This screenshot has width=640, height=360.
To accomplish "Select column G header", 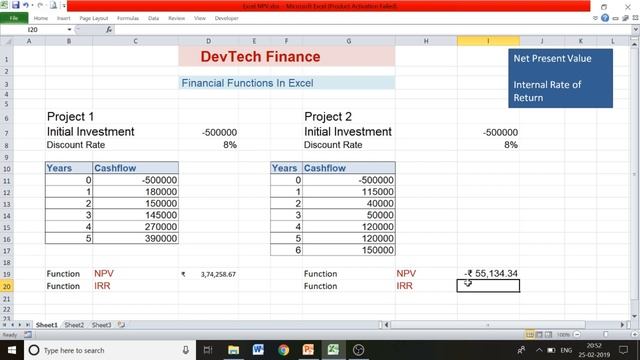I will [x=349, y=41].
